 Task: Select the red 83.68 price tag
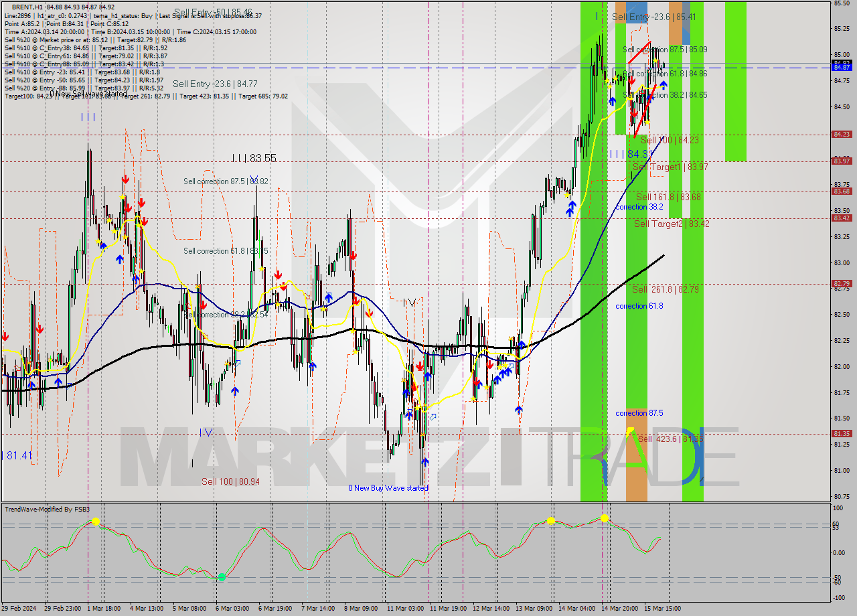[842, 191]
